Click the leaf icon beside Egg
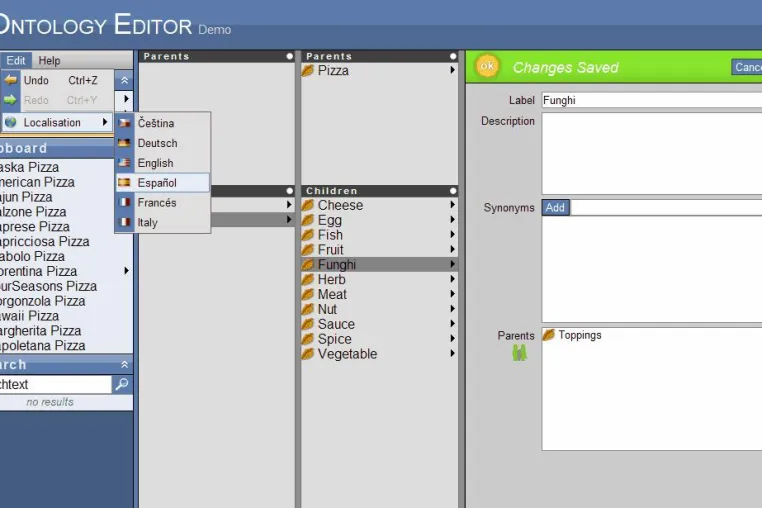Viewport: 762px width, 508px height. pyautogui.click(x=308, y=220)
